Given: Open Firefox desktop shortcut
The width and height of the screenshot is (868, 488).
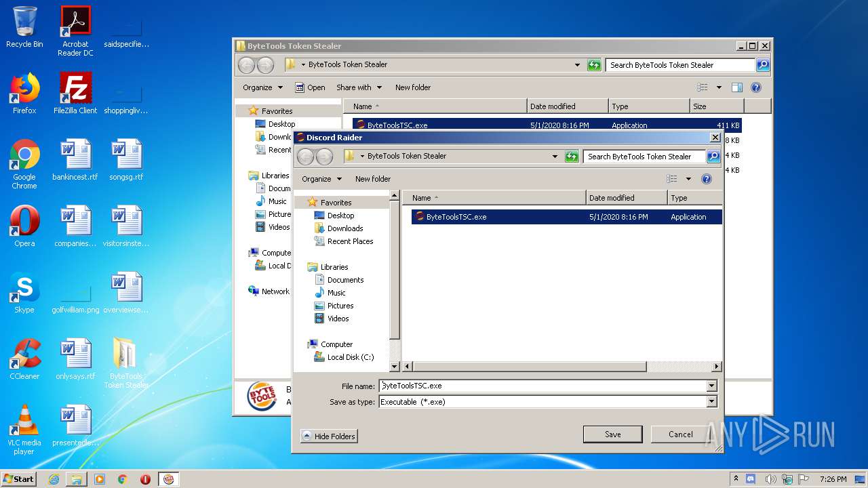Looking at the screenshot, I should (x=24, y=94).
